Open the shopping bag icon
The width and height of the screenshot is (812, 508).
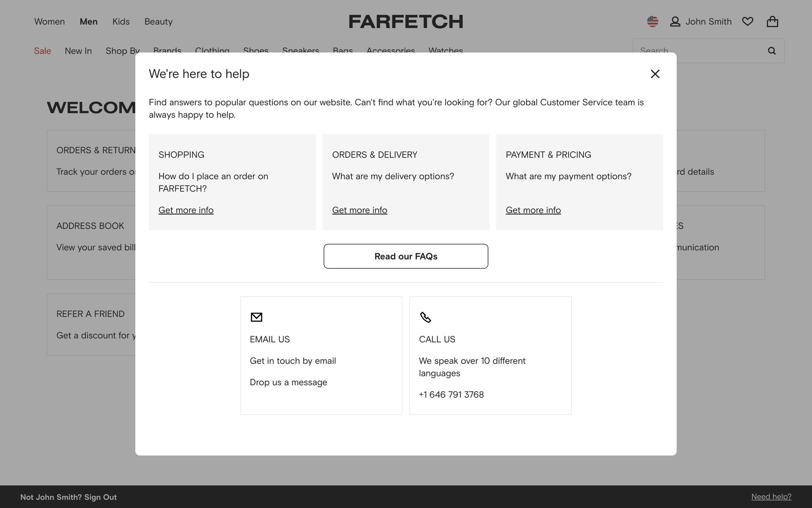[772, 21]
